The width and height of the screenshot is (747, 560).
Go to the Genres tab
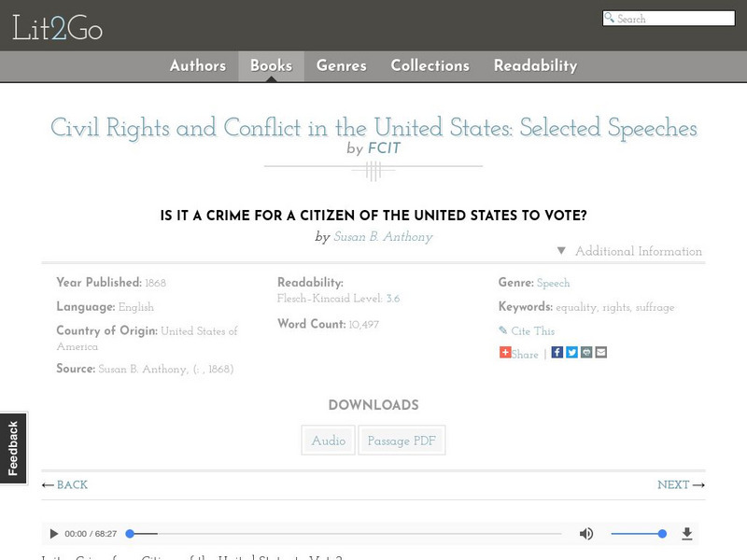click(x=342, y=65)
